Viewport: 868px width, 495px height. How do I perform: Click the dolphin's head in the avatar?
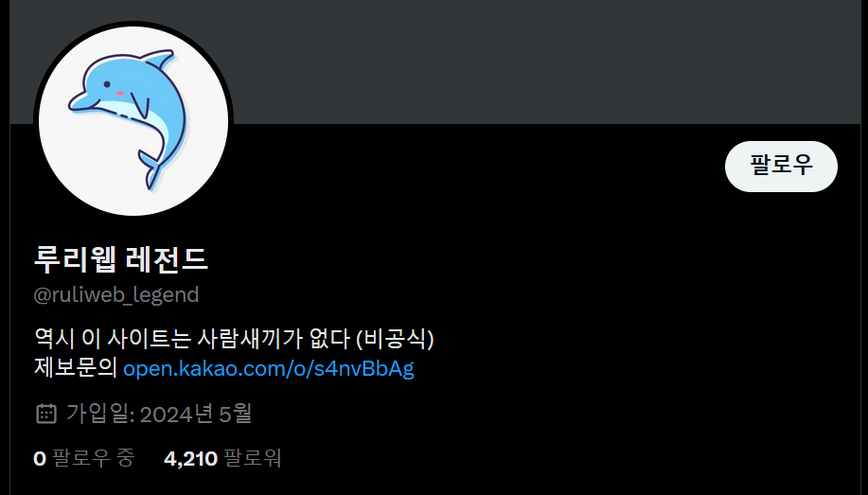(99, 89)
